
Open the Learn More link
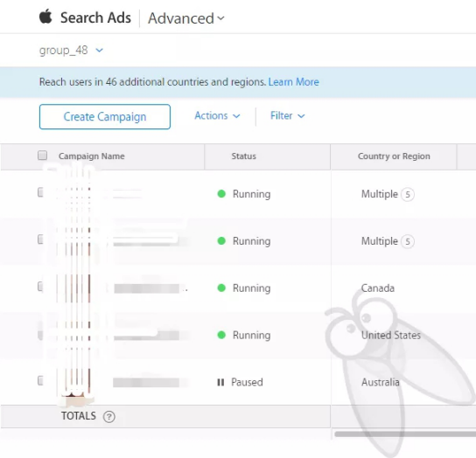293,82
